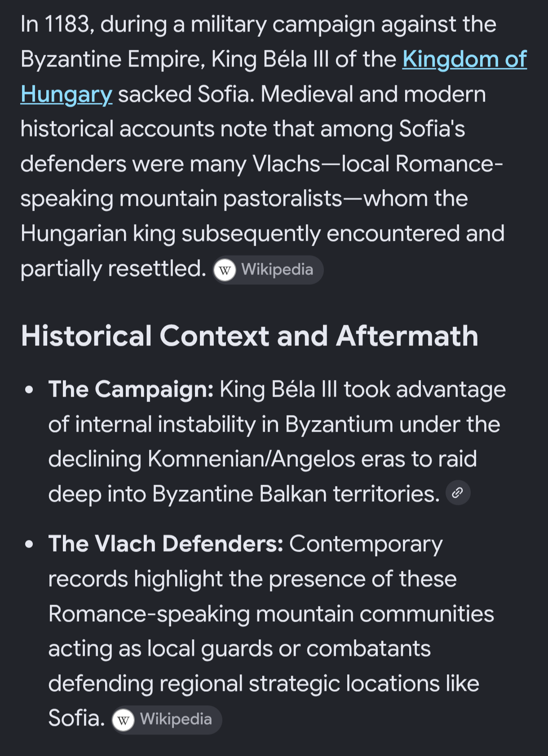Tap the Wikipedia logo after "partially resettled."

[225, 270]
